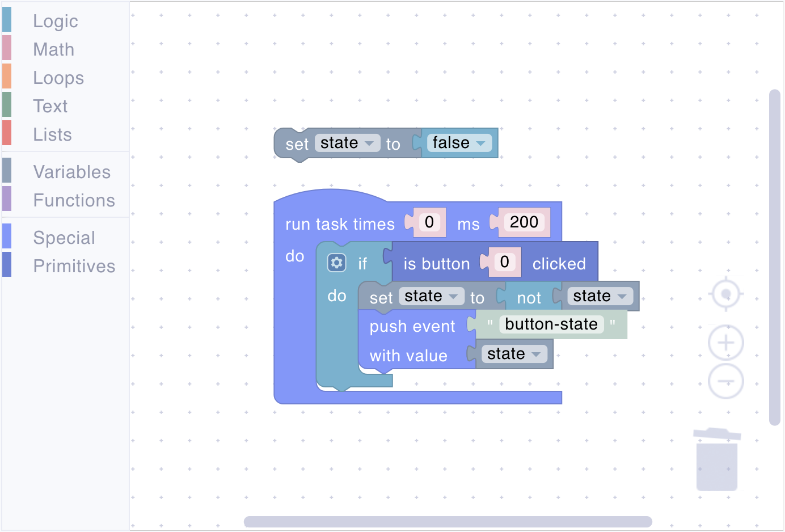Click the vertical workspace scrollbar
The image size is (785, 532).
coord(775,257)
